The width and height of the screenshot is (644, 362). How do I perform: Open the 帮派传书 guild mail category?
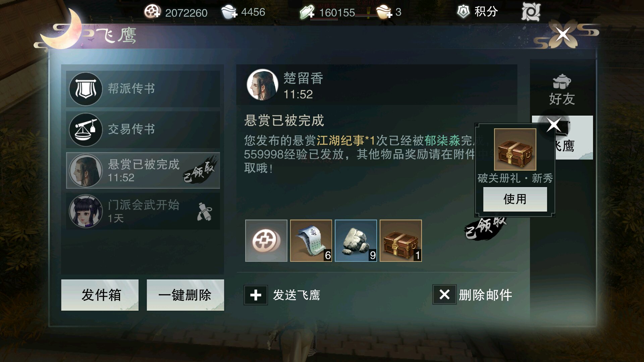[x=143, y=89]
